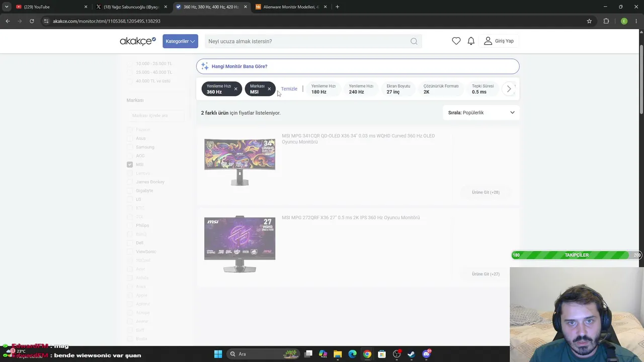Launch Microsoft 365 from the taskbar
This screenshot has height=362, width=644.
tap(323, 354)
